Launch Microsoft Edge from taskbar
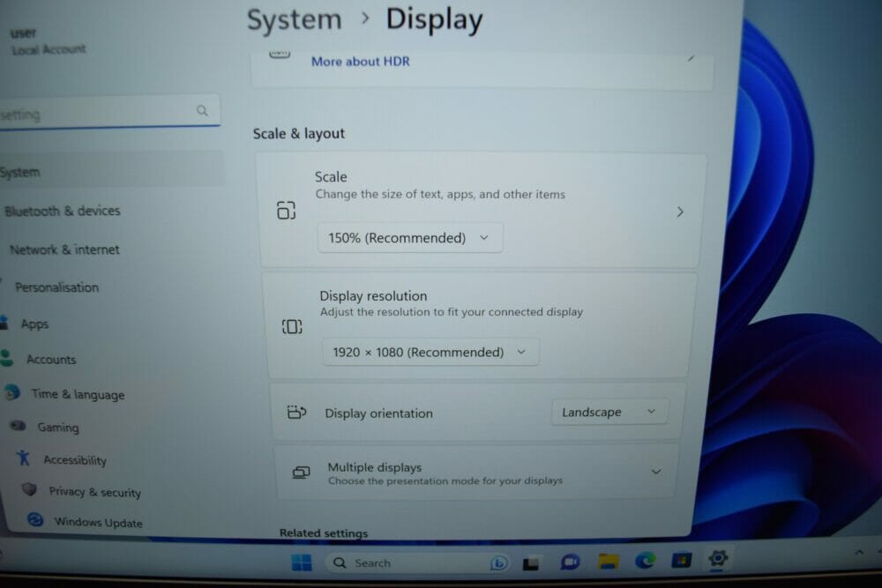The image size is (882, 588). coord(646,561)
